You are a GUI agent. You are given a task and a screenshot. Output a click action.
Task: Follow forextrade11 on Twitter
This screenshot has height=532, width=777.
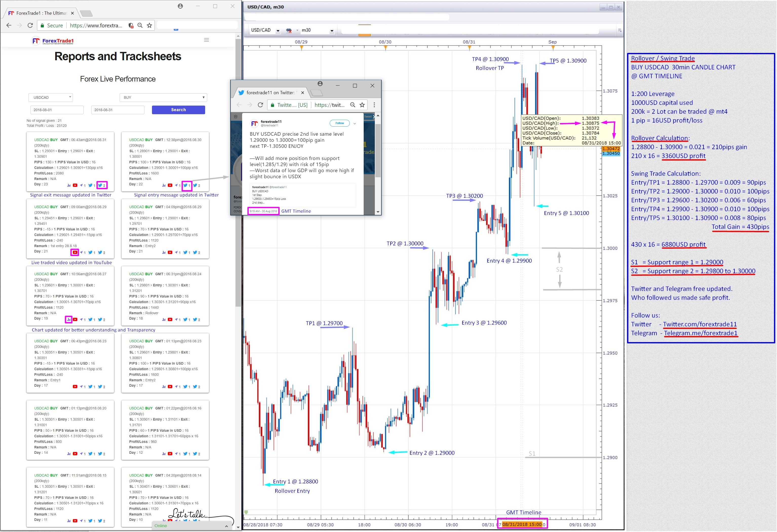340,123
